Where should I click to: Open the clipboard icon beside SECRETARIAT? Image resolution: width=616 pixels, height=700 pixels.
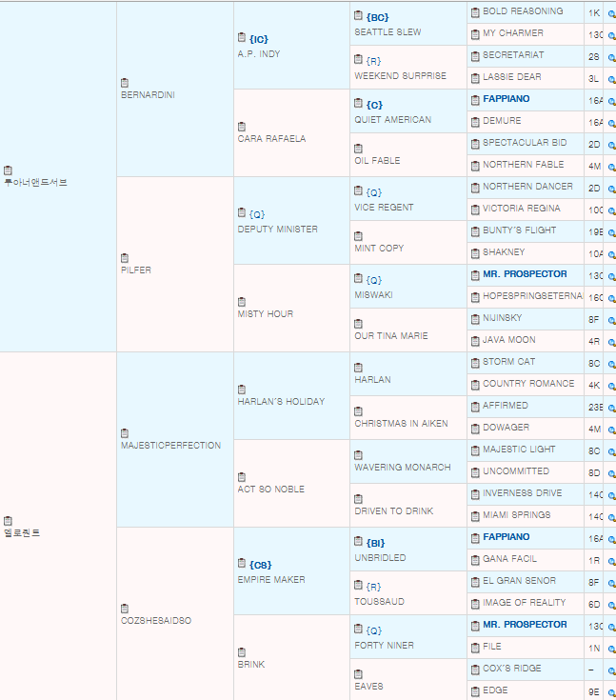(475, 57)
